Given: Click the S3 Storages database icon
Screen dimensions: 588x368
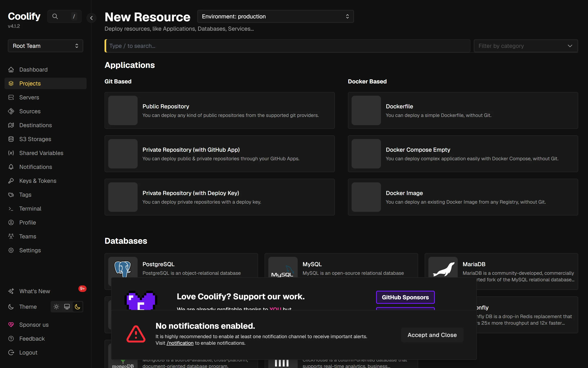Looking at the screenshot, I should tap(11, 139).
